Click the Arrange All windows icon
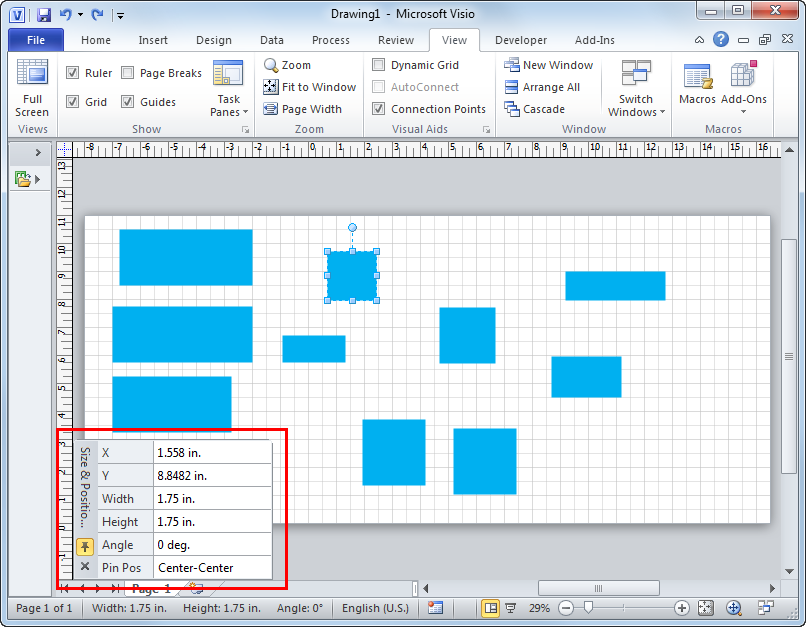Viewport: 806px width, 627px height. [x=542, y=87]
